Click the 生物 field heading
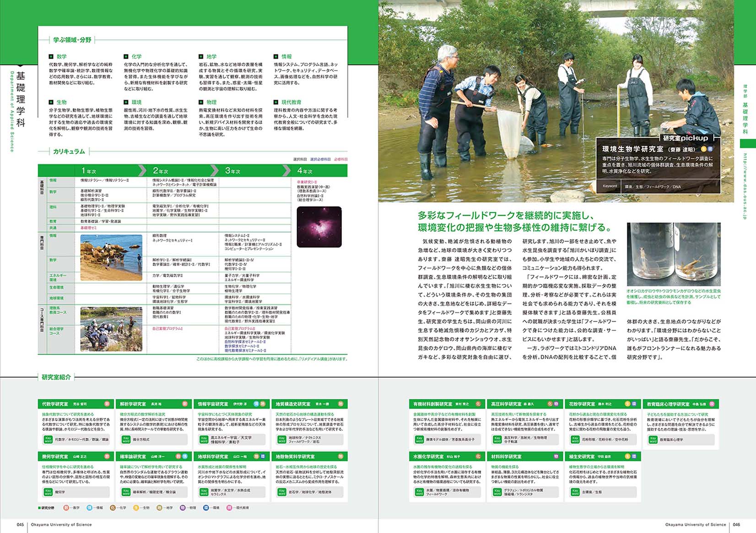756x533 pixels. tap(61, 103)
